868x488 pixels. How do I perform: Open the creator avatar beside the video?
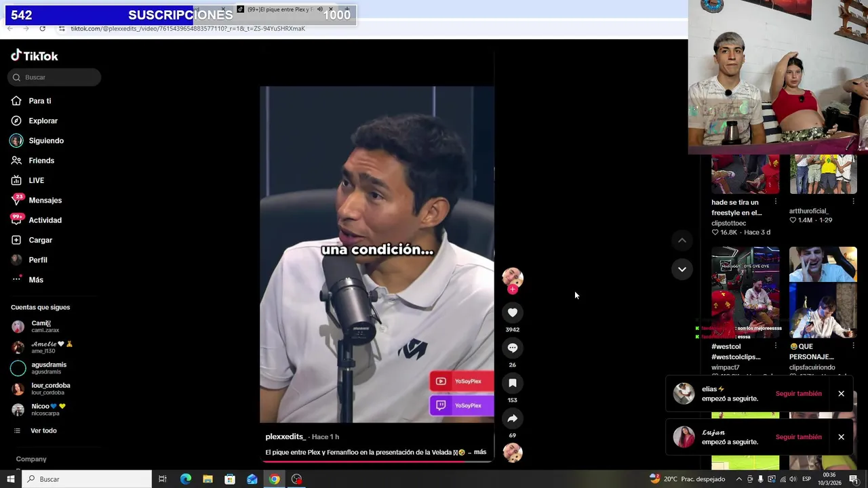click(513, 277)
